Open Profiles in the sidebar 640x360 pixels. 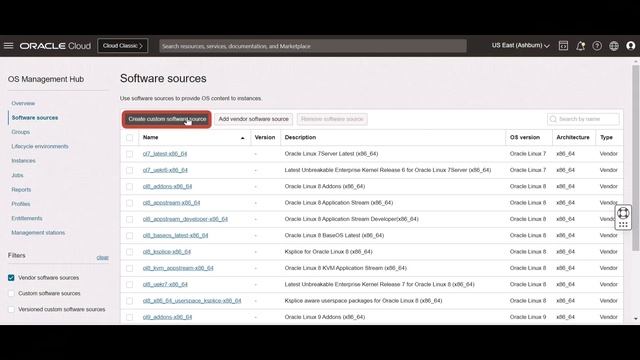[21, 204]
